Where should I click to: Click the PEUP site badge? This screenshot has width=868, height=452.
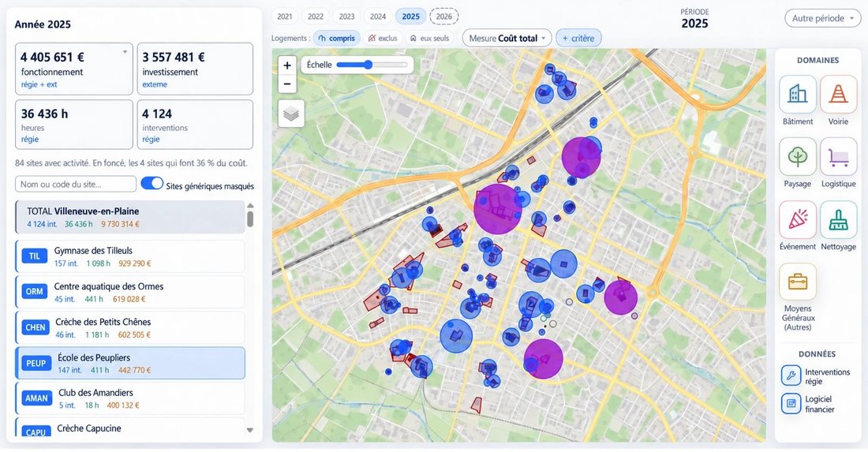[x=36, y=363]
